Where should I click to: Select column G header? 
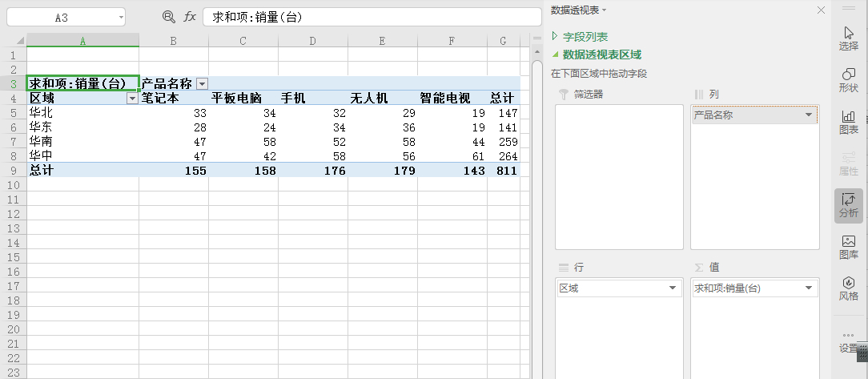503,40
